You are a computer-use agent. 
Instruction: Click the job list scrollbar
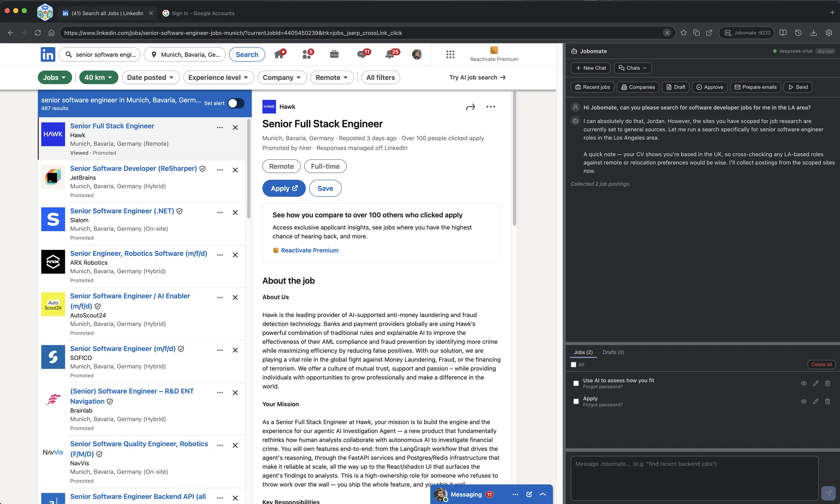pyautogui.click(x=249, y=169)
